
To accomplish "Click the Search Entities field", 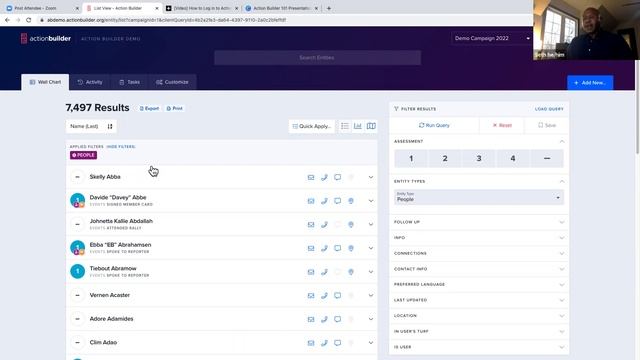I will [x=317, y=58].
